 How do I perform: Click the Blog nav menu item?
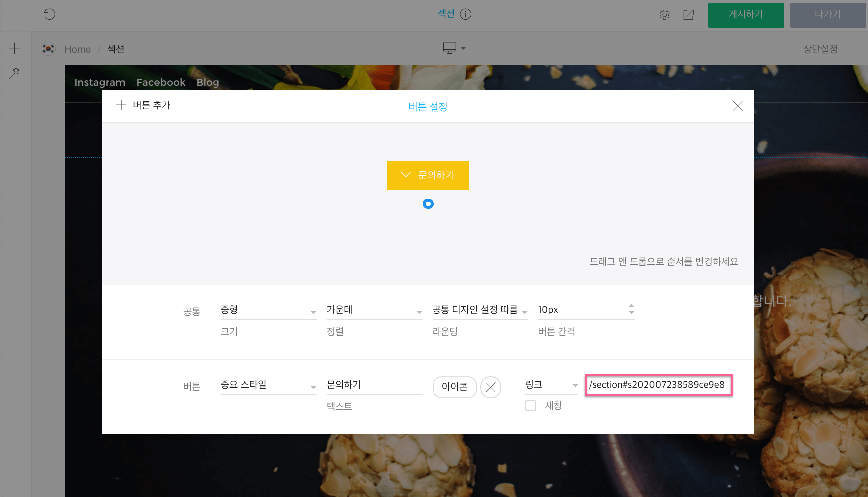point(208,82)
